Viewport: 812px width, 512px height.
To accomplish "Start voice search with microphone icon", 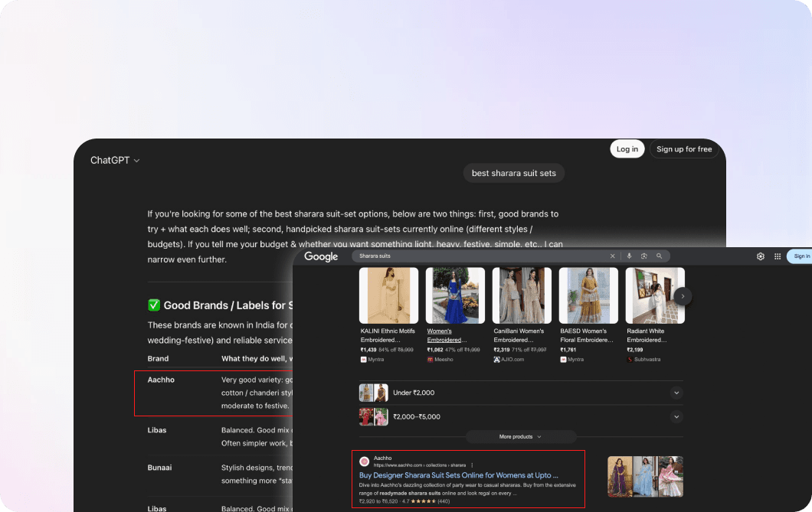I will [630, 256].
